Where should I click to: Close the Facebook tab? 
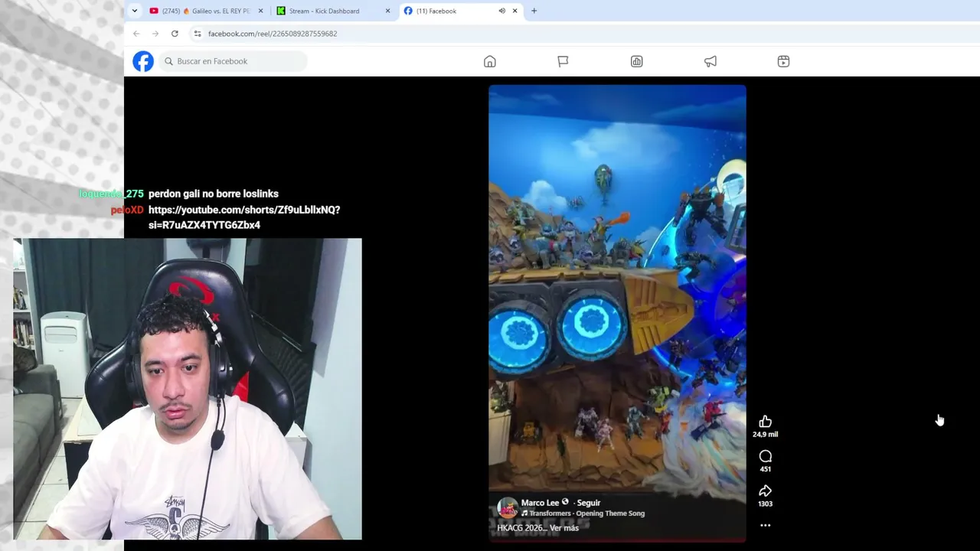tap(514, 11)
